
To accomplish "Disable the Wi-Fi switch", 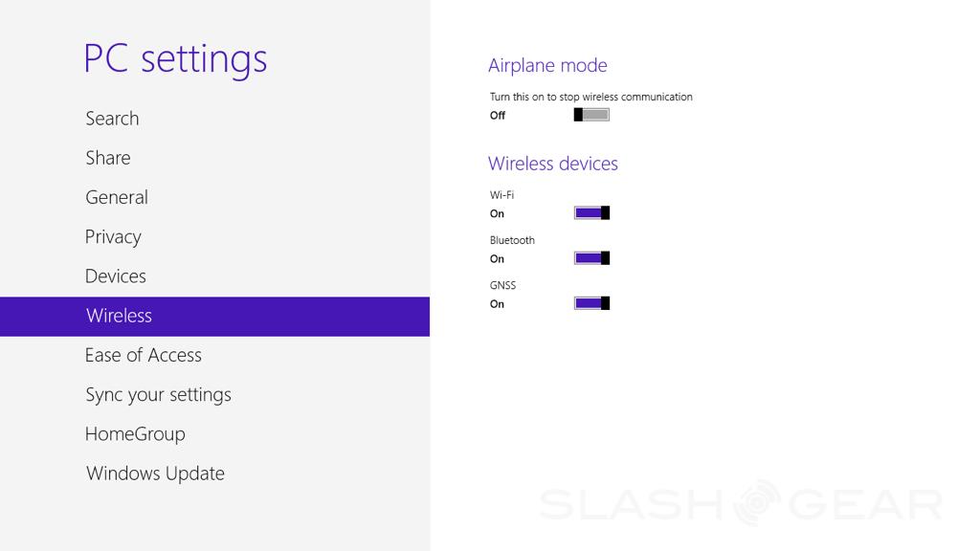I will (591, 213).
